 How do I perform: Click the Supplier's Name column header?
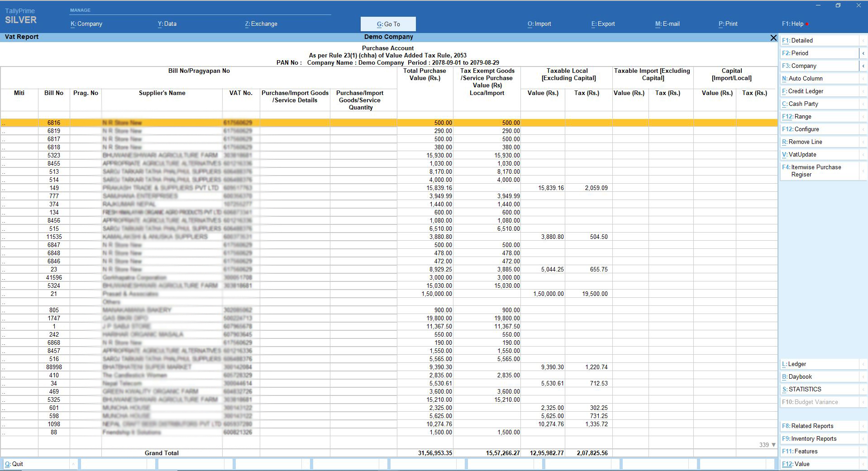[x=162, y=93]
